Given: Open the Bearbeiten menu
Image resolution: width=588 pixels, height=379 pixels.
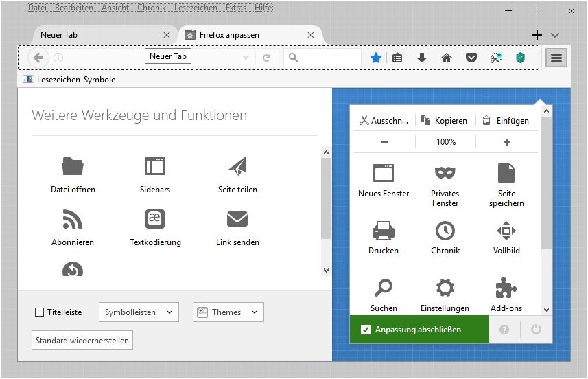Looking at the screenshot, I should click(74, 8).
